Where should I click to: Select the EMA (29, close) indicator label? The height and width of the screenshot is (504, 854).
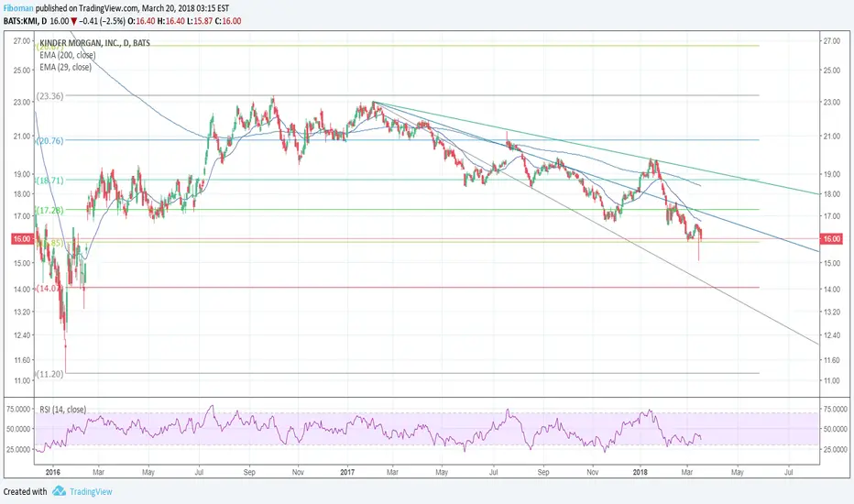[65, 67]
